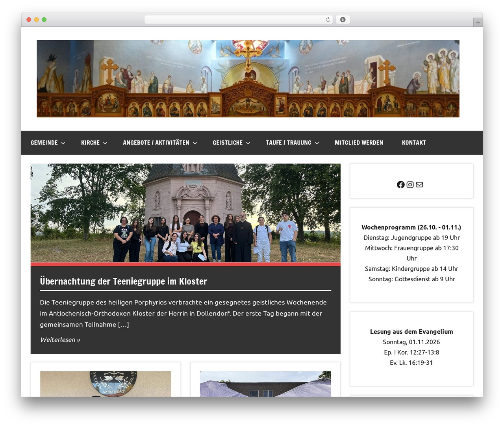Click the church iconostasis header banner
Image resolution: width=504 pixels, height=427 pixels.
[248, 79]
